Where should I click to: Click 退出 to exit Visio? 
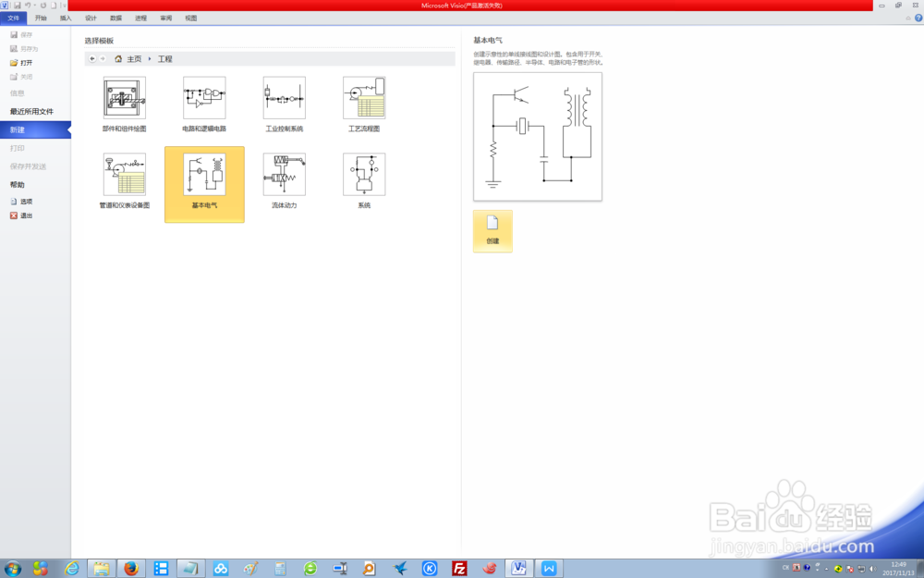coord(22,215)
